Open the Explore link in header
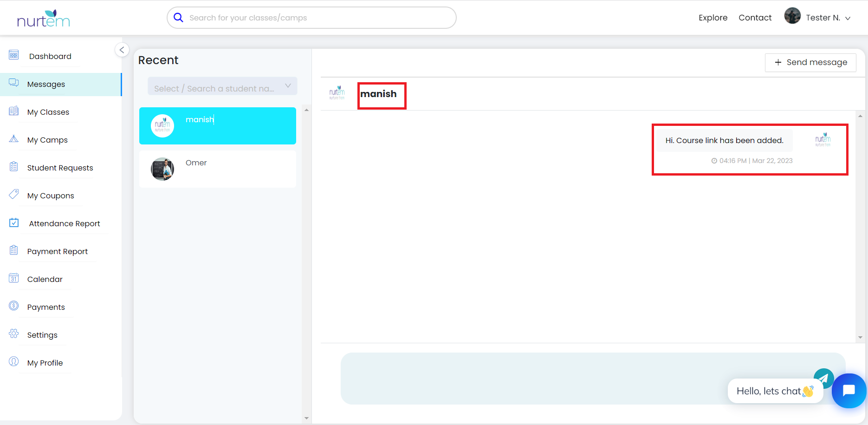The height and width of the screenshot is (425, 868). point(713,18)
